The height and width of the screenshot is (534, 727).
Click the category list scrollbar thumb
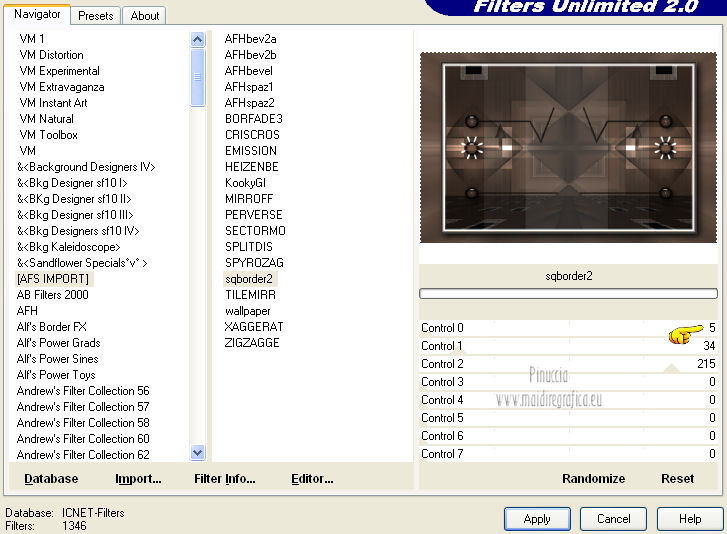click(198, 77)
